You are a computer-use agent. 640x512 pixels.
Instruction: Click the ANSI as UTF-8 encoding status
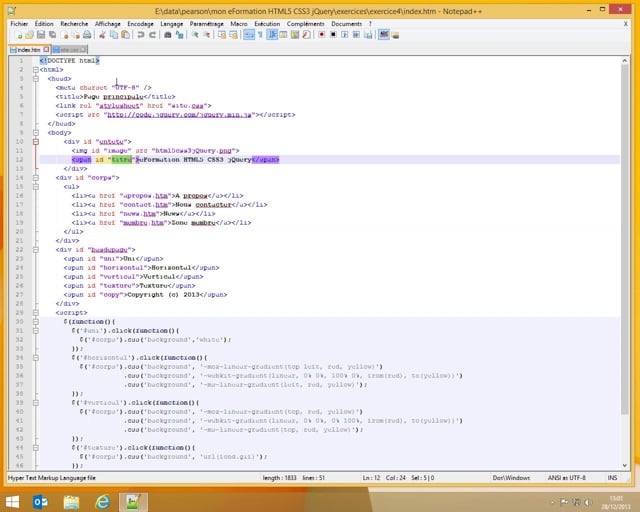[567, 478]
